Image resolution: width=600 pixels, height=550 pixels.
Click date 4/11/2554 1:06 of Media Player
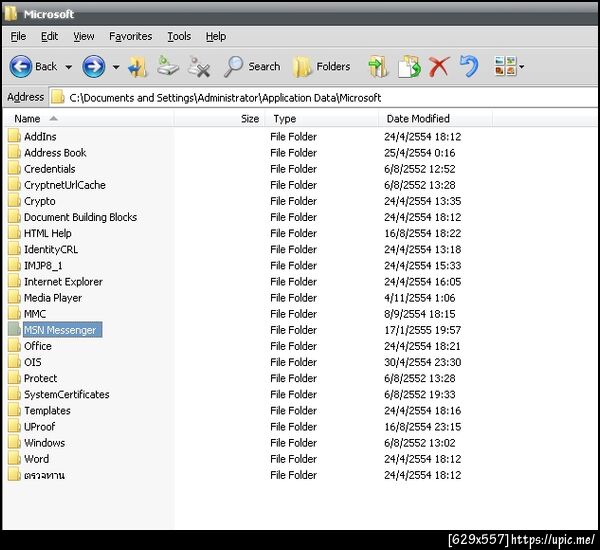pyautogui.click(x=420, y=298)
